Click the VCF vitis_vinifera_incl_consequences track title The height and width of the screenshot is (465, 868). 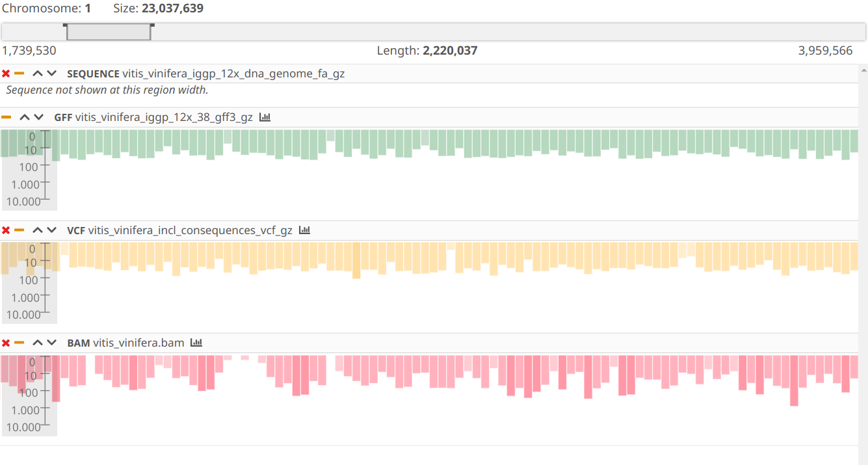point(179,230)
